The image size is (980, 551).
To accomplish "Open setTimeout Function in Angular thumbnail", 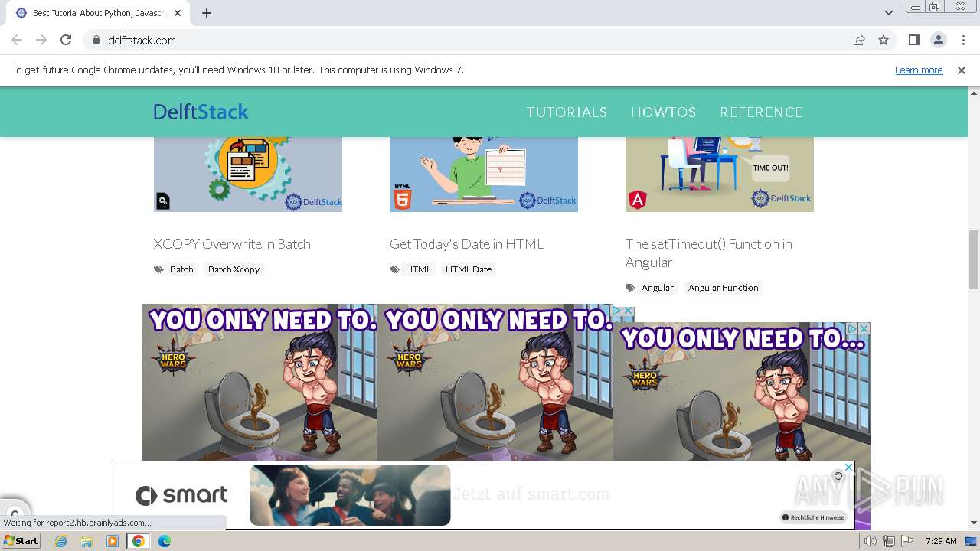I will point(720,174).
